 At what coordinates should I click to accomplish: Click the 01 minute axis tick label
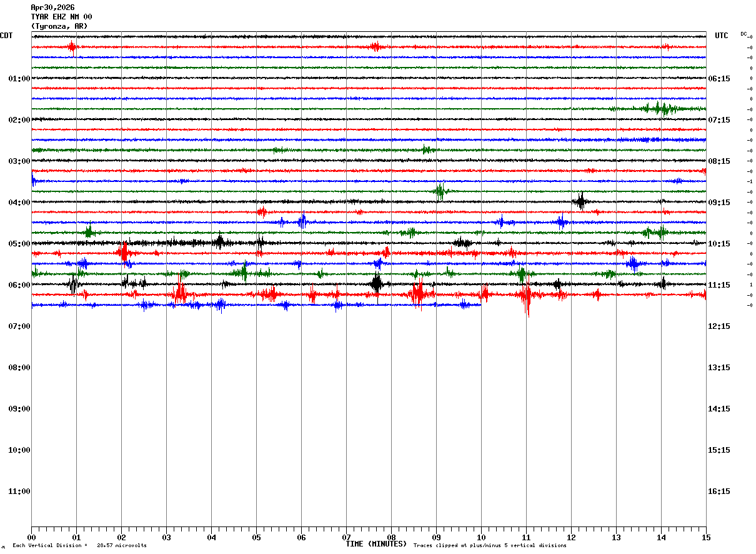[76, 537]
